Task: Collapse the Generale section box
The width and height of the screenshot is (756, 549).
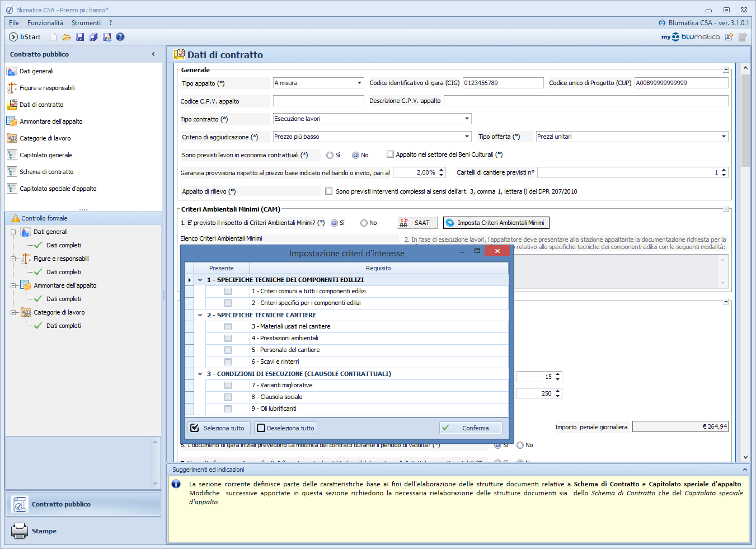Action: coord(726,71)
